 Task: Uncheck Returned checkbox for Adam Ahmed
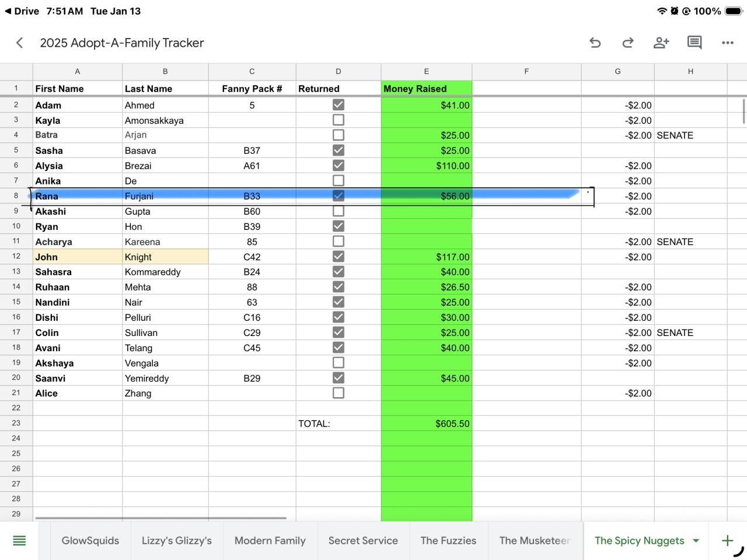(x=338, y=105)
